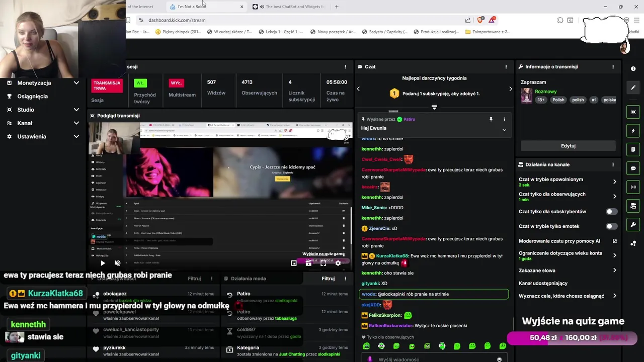
Task: Open Czat w trybie spowolnionym options
Action: pos(615,182)
